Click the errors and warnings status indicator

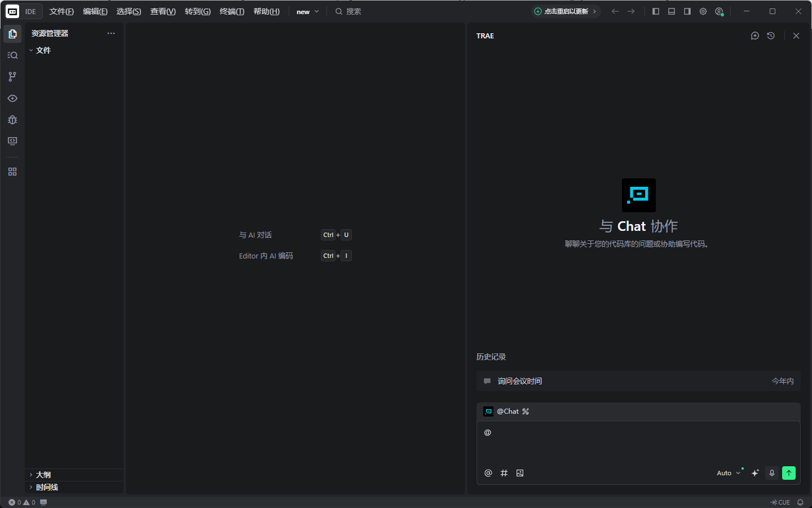tap(22, 502)
